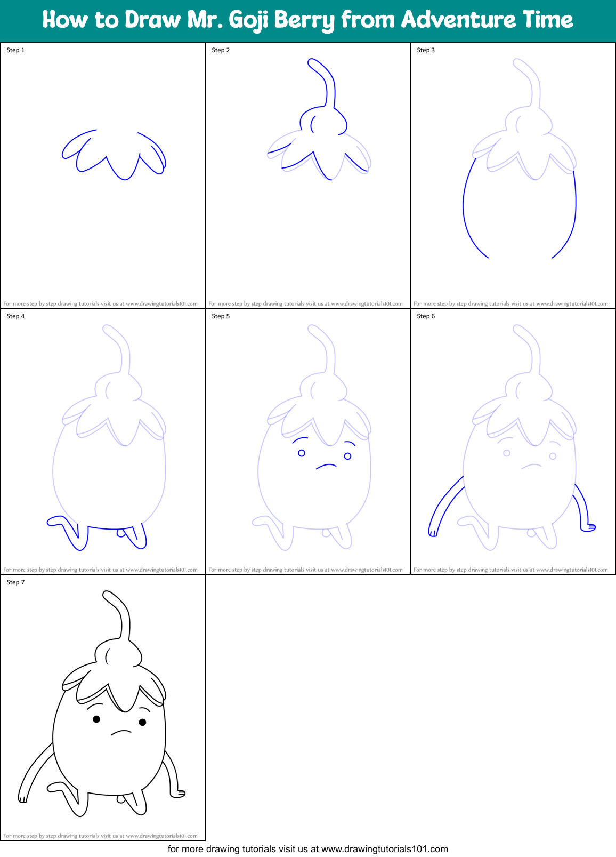
Task: Open Step 7 final black outline drawing
Action: (102, 704)
